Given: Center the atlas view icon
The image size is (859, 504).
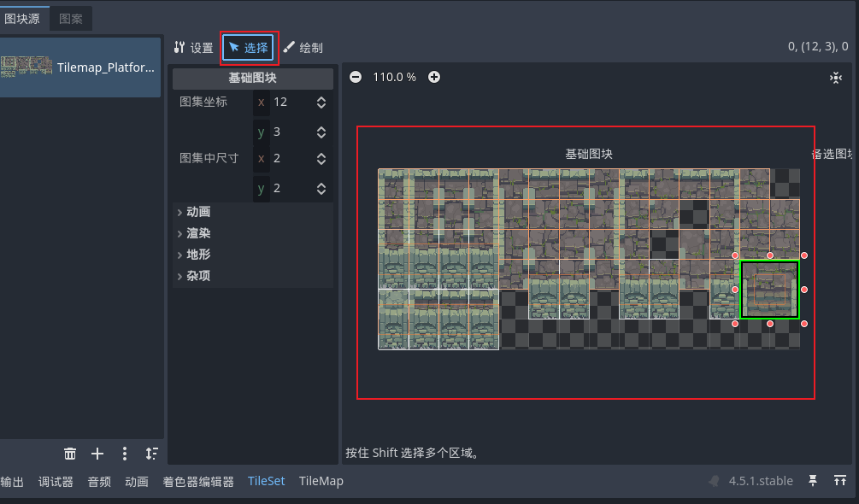Looking at the screenshot, I should (835, 78).
